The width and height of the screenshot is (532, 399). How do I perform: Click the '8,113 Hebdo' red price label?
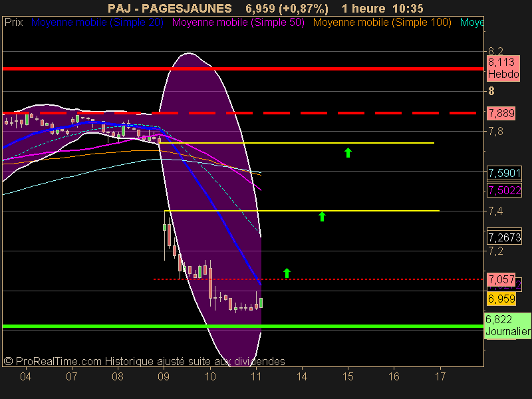click(x=503, y=68)
